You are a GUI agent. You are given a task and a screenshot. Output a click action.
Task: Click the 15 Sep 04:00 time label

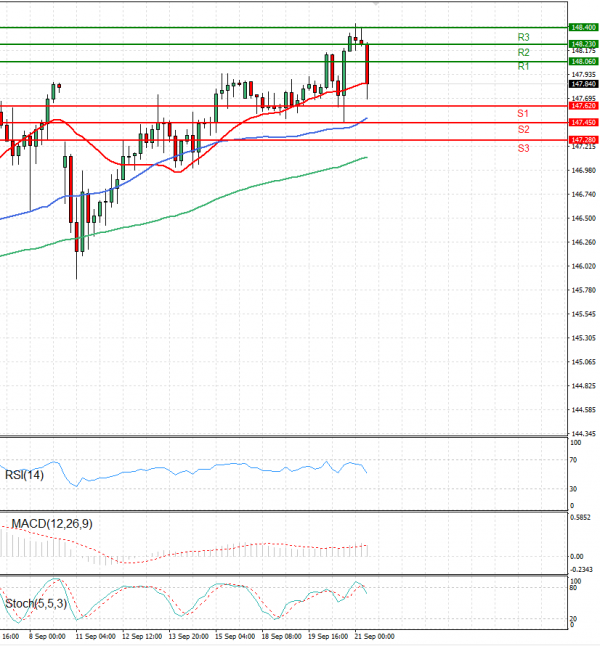[235, 637]
